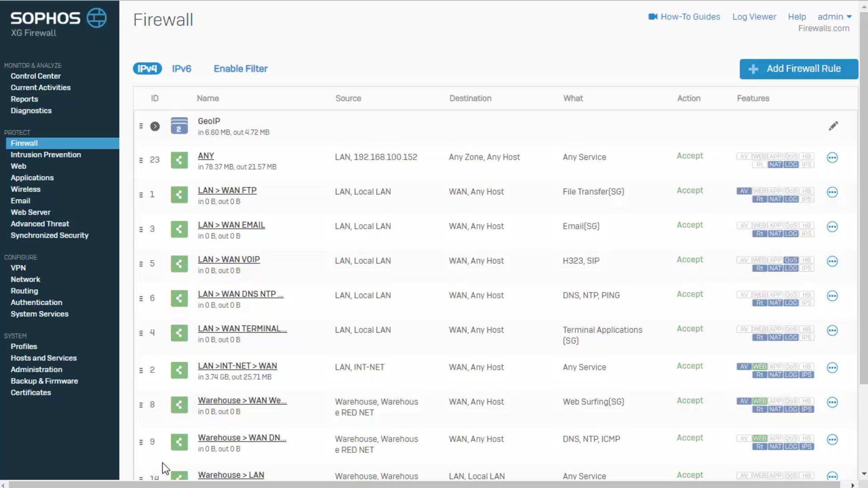The image size is (868, 488).
Task: Click the How-To Guides video camera icon
Action: 652,17
